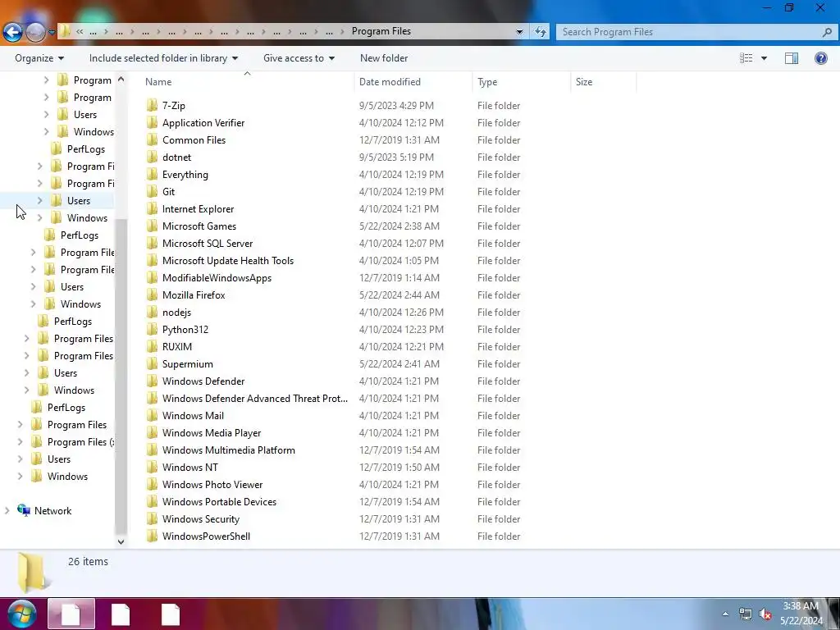Select the Windows Portable Devices folder name
This screenshot has height=630, width=840.
[219, 501]
